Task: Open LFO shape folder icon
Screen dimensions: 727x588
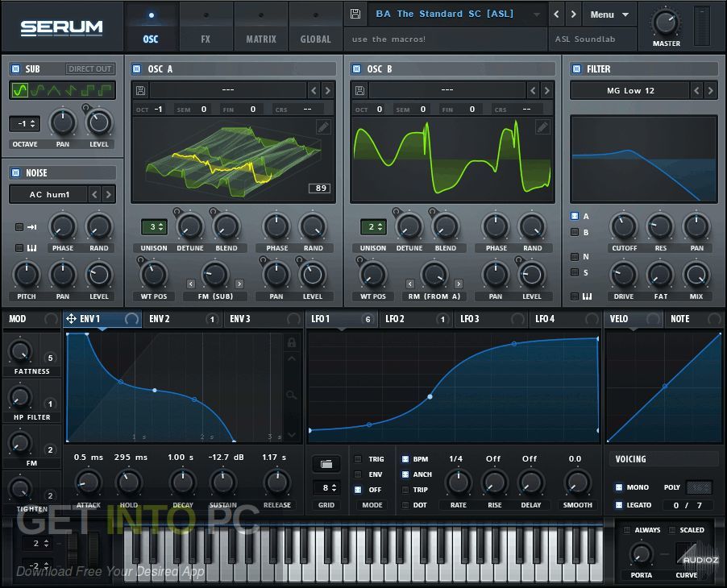Action: pos(326,464)
